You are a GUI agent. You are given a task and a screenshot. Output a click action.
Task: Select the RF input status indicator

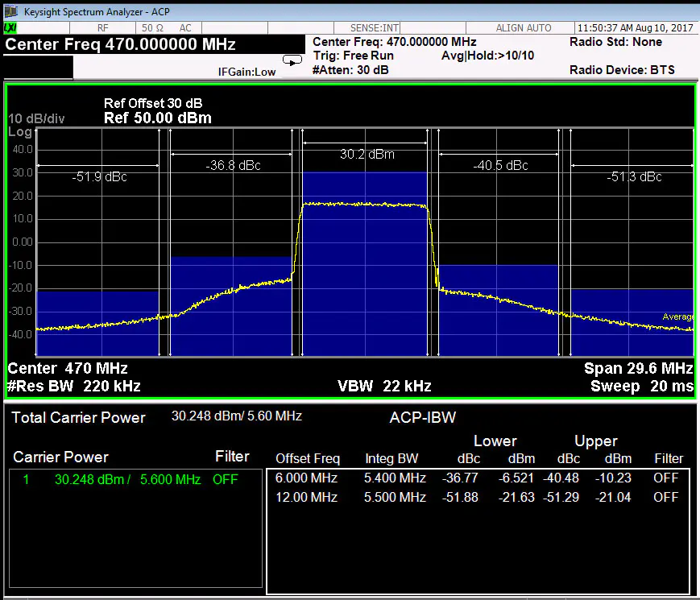pos(103,28)
